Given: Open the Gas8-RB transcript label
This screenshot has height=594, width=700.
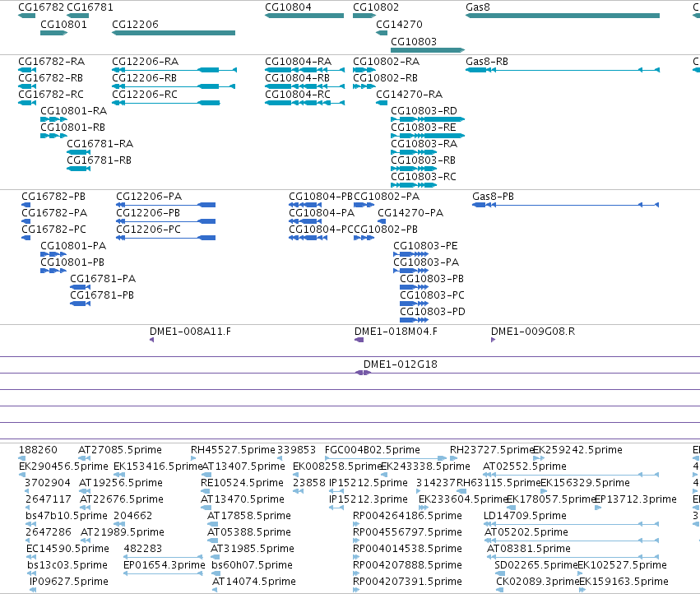Looking at the screenshot, I should click(487, 61).
